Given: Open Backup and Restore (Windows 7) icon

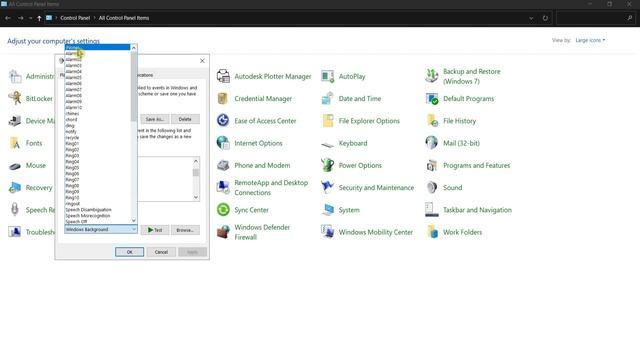Looking at the screenshot, I should pos(432,76).
